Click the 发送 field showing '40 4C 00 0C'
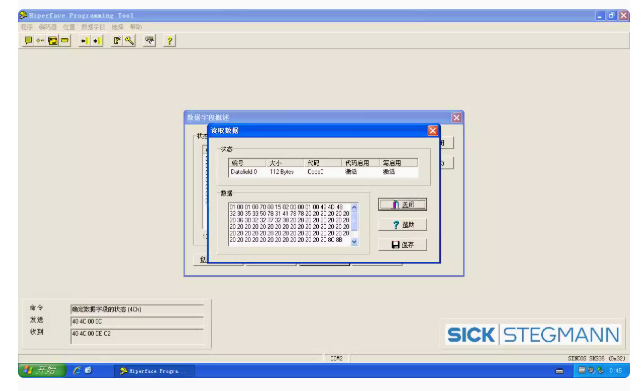Screen dimensions: 642x391 pos(137,321)
